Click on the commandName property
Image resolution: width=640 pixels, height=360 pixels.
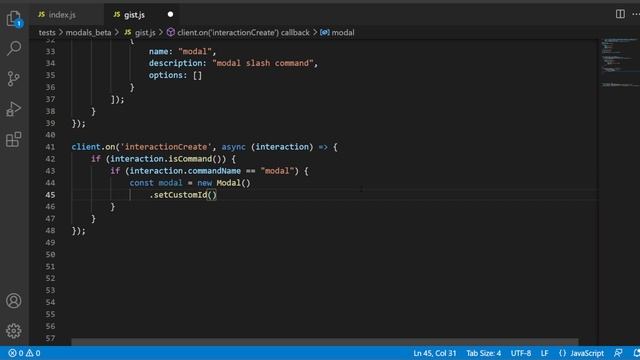(214, 171)
